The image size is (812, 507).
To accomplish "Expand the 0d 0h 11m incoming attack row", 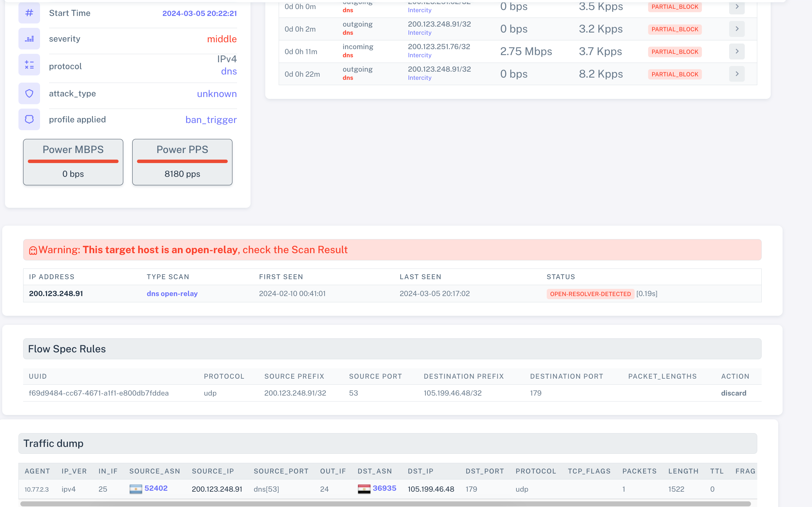I will (737, 52).
